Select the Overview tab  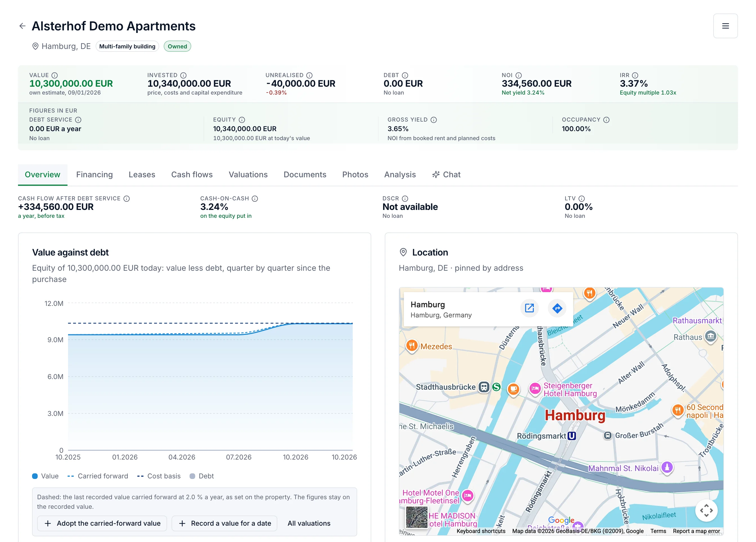[43, 175]
